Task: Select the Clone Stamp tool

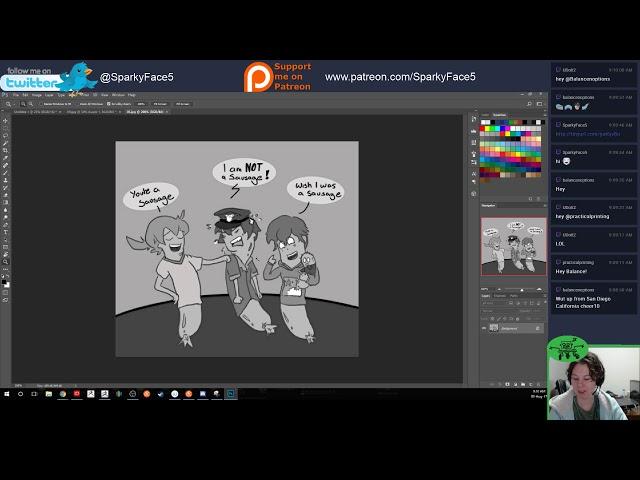Action: (5, 180)
